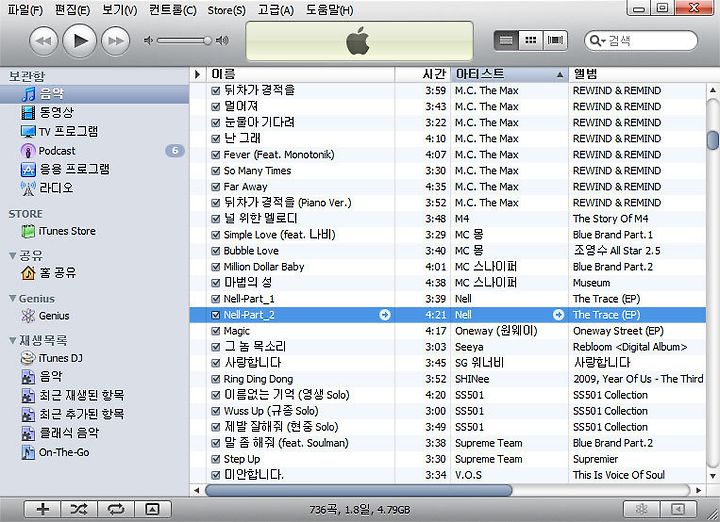Screen dimensions: 720x522
Task: Adjust the volume slider knob
Action: click(208, 40)
